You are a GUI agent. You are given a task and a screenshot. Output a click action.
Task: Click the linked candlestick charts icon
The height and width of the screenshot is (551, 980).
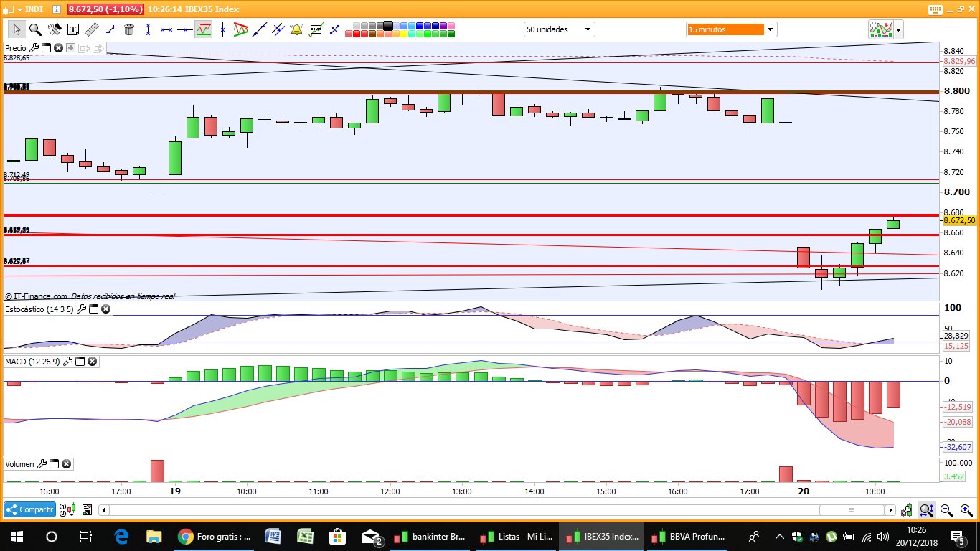[x=67, y=509]
